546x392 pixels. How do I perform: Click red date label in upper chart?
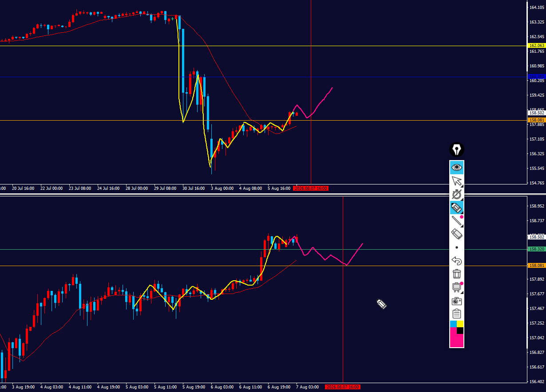coord(312,188)
